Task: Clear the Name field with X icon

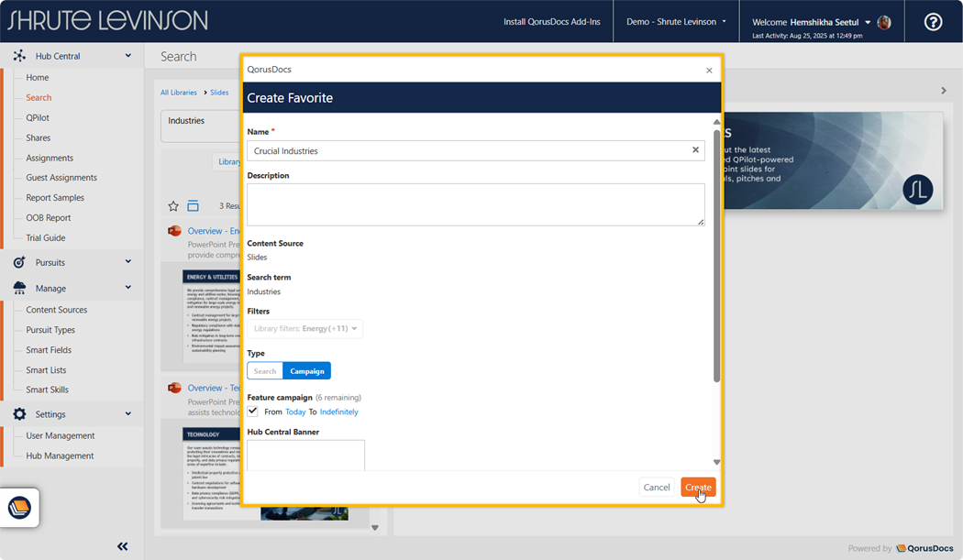Action: click(695, 150)
